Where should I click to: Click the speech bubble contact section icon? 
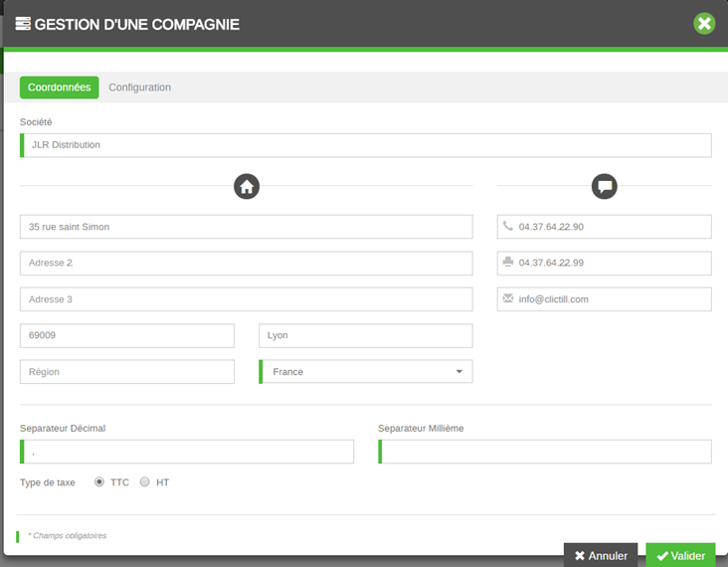point(604,187)
